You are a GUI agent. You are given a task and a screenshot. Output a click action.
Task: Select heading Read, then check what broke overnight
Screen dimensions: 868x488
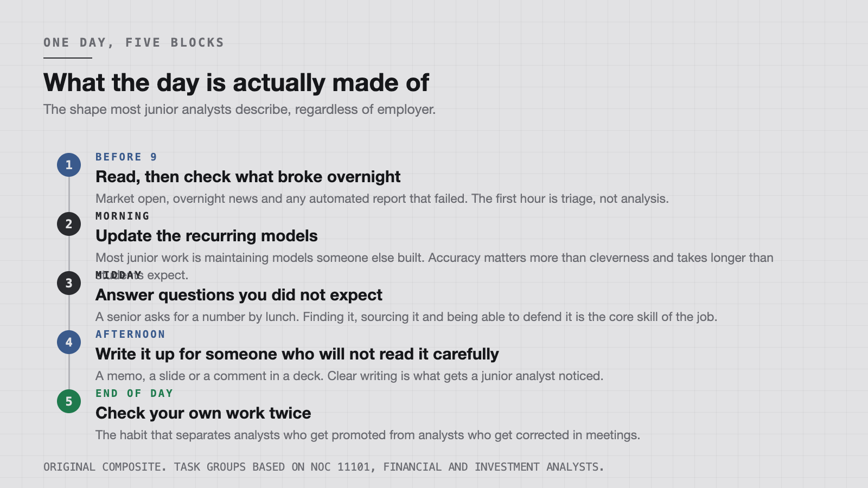click(248, 177)
